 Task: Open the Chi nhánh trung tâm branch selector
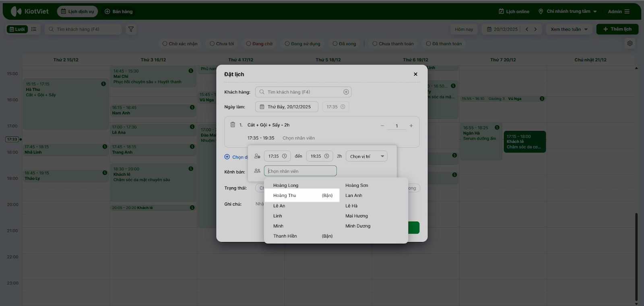568,11
